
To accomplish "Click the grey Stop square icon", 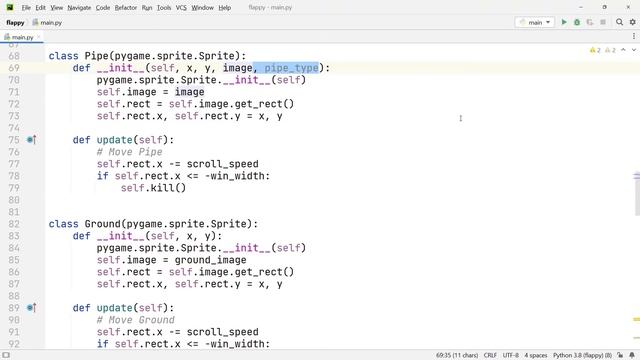I will click(603, 22).
